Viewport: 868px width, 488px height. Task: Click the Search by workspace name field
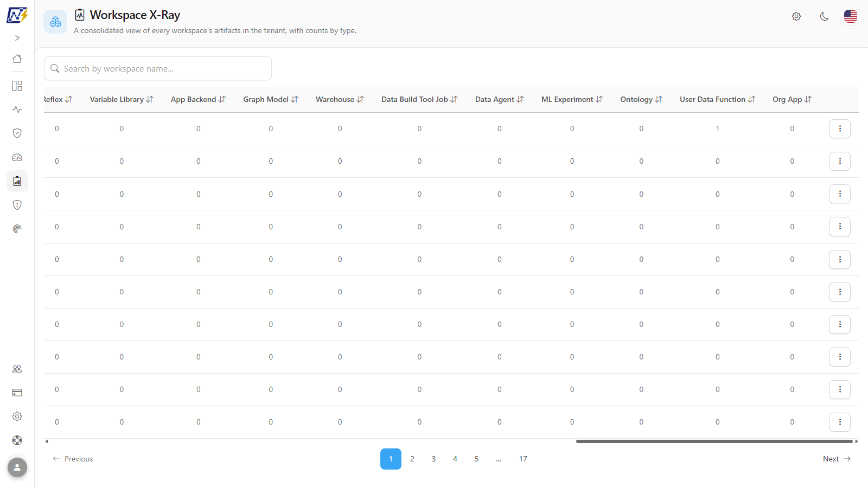click(158, 68)
